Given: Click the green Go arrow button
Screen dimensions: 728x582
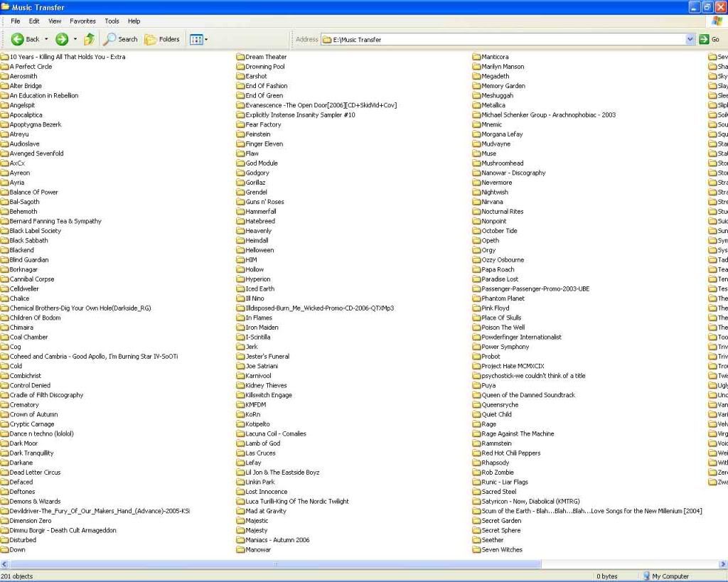Looking at the screenshot, I should (x=704, y=40).
